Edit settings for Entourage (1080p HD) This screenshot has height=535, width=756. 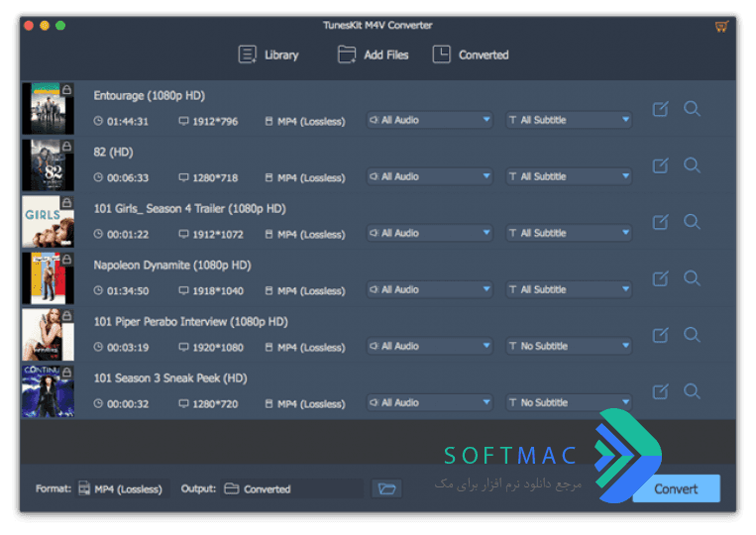coord(660,109)
